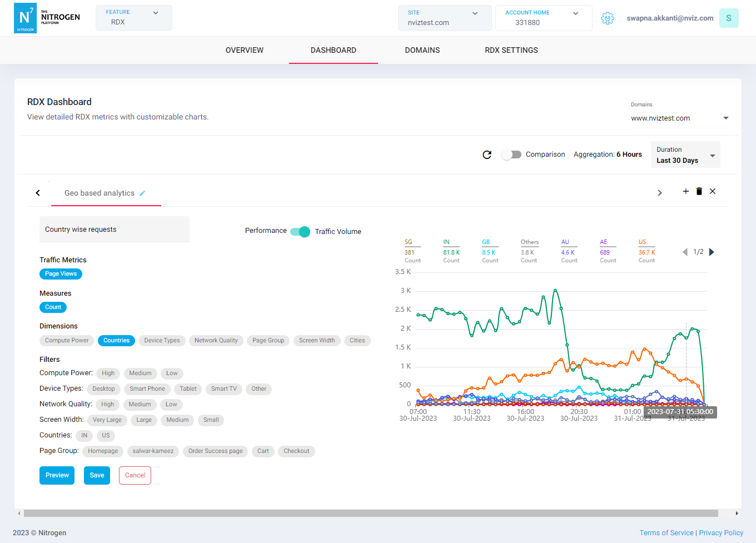
Task: Add a new chart tab with plus icon
Action: click(685, 191)
